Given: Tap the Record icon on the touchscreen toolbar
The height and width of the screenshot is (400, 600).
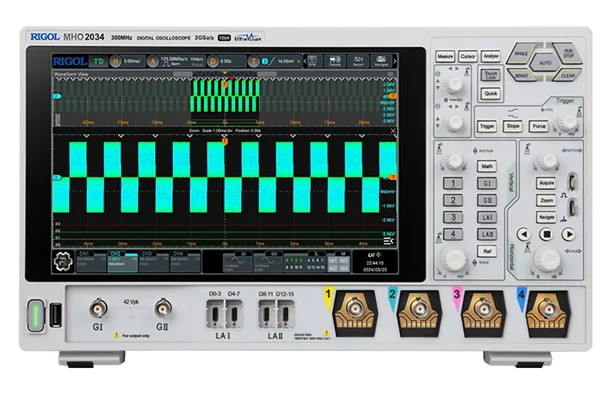Looking at the screenshot, I should point(358,61).
